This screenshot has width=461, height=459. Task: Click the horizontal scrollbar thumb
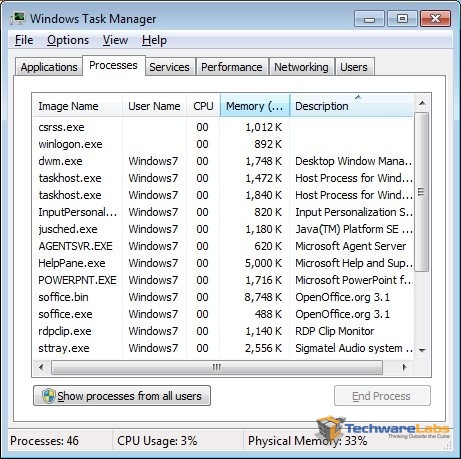217,367
